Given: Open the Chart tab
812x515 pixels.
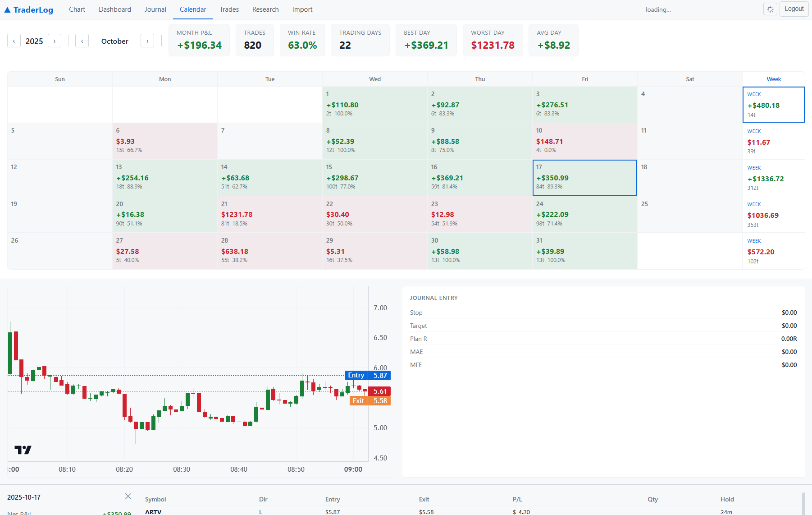Looking at the screenshot, I should pyautogui.click(x=77, y=9).
